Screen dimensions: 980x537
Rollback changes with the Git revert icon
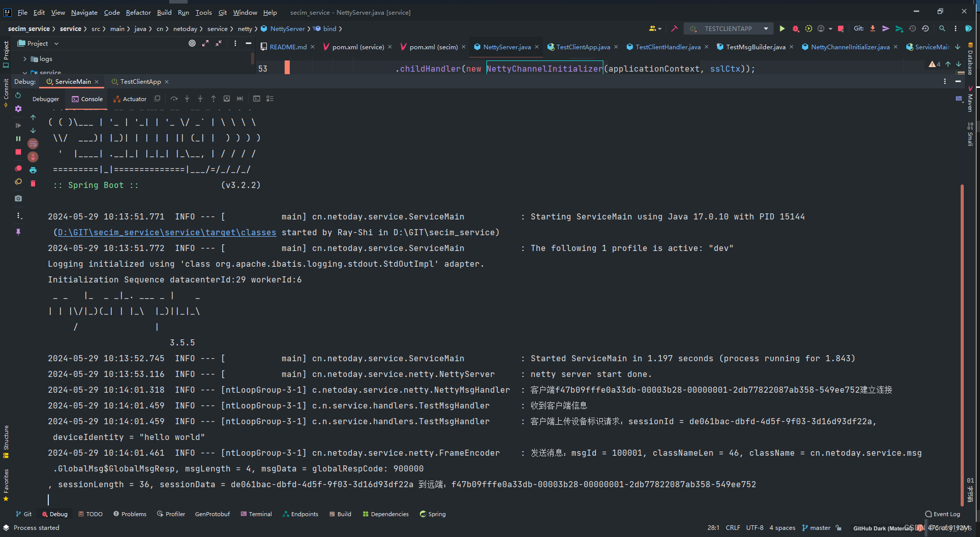(925, 29)
